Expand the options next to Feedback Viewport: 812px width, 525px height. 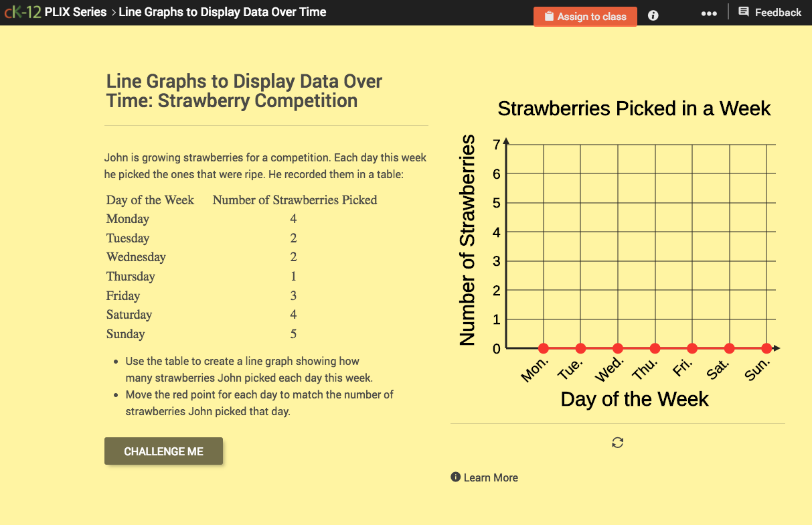point(709,13)
